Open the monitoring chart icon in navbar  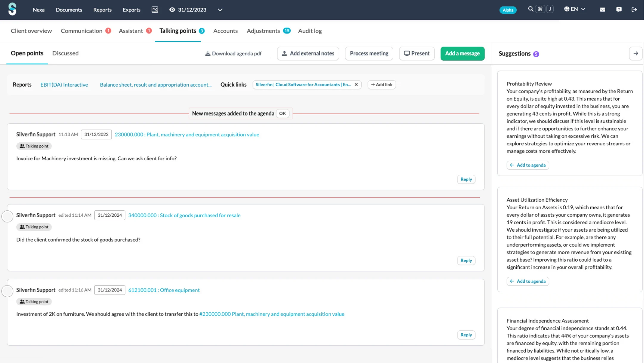155,10
